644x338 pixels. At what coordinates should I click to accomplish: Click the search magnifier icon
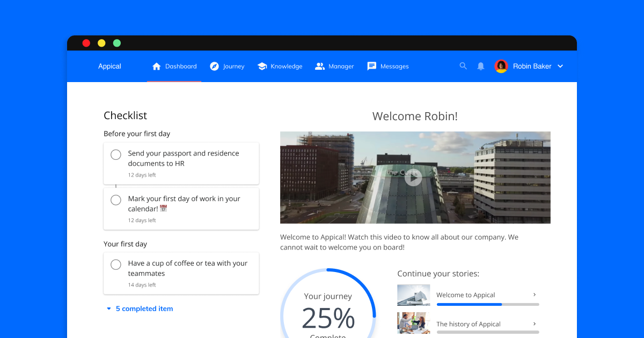tap(463, 66)
